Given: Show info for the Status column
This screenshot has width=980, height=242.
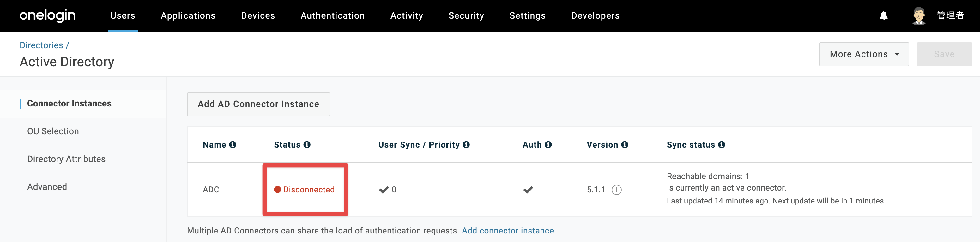Looking at the screenshot, I should [x=307, y=145].
